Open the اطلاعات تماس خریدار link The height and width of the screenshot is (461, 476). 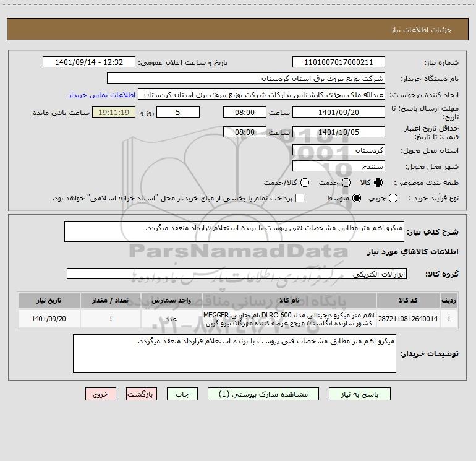[102, 95]
